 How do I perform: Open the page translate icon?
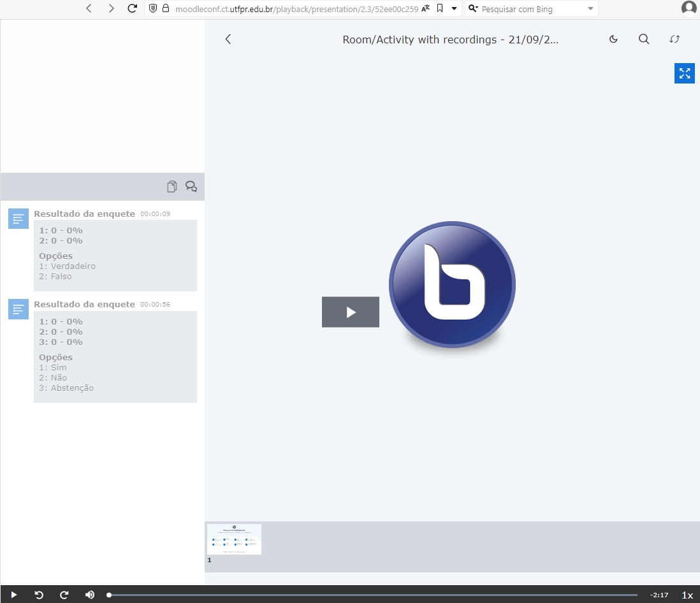click(426, 8)
